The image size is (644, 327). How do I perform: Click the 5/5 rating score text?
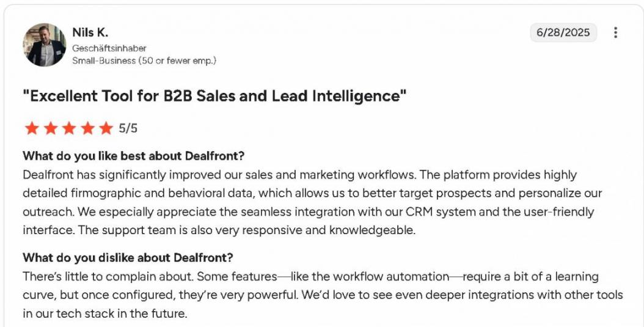128,128
